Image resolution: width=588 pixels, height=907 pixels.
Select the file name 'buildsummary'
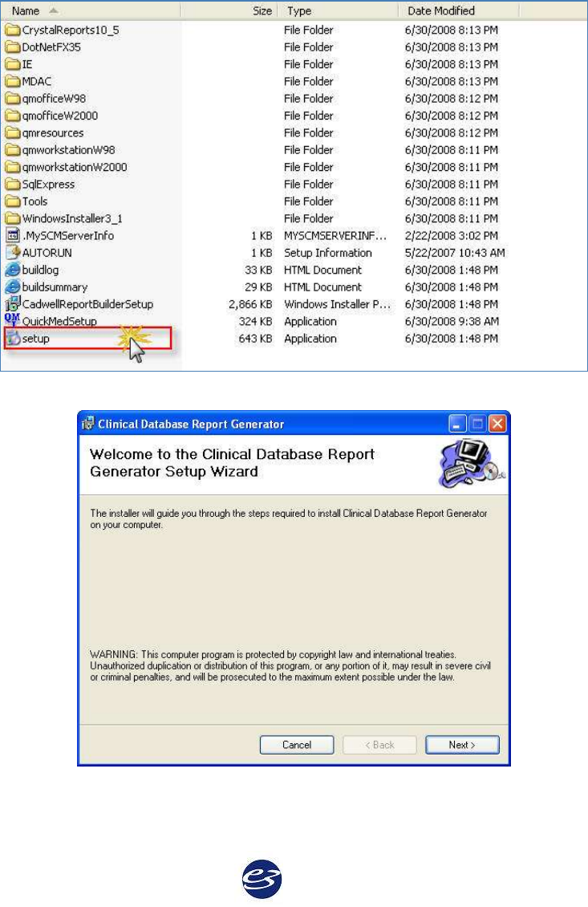click(55, 287)
